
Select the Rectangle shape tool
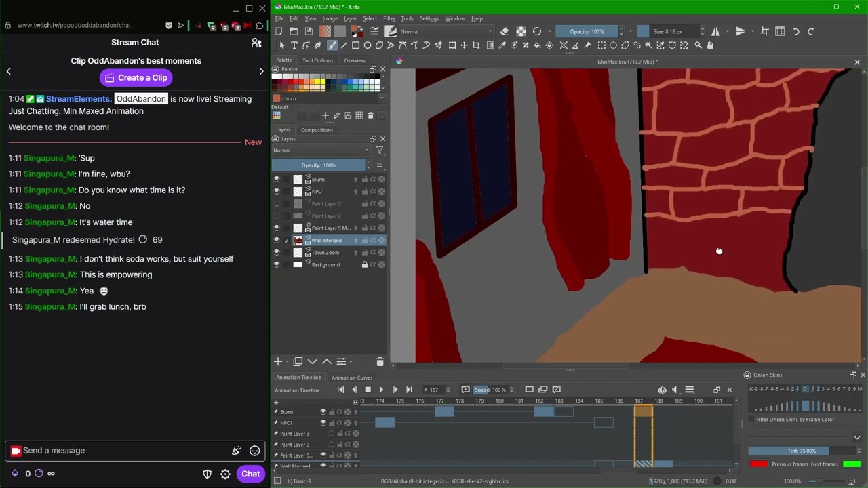355,45
